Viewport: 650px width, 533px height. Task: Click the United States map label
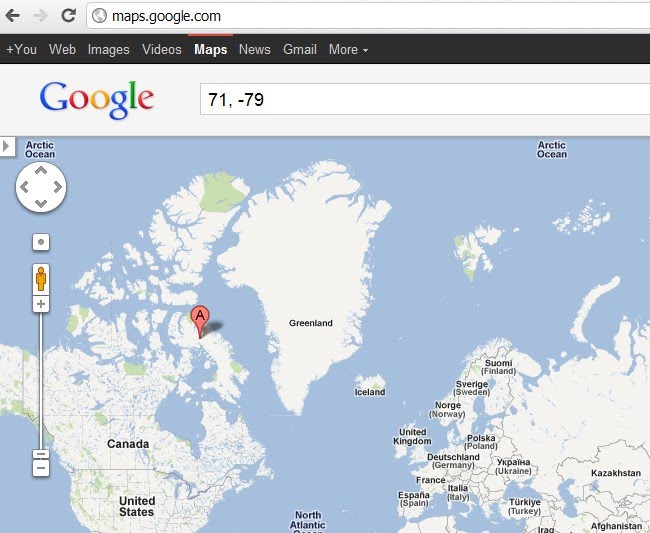[137, 506]
